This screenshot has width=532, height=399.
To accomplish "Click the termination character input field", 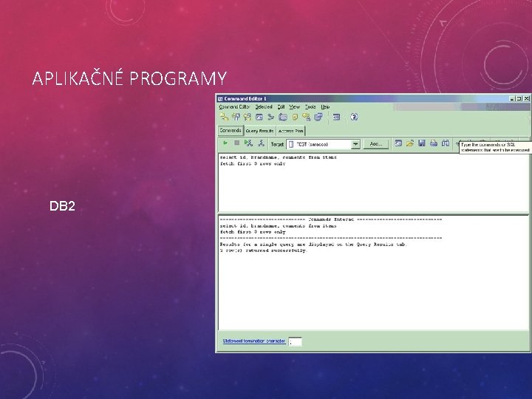I will coord(295,341).
